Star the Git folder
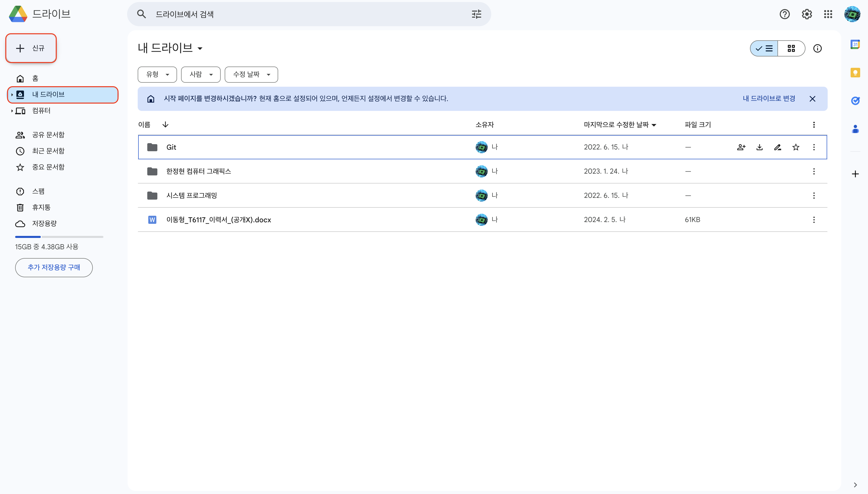The image size is (868, 494). click(796, 147)
